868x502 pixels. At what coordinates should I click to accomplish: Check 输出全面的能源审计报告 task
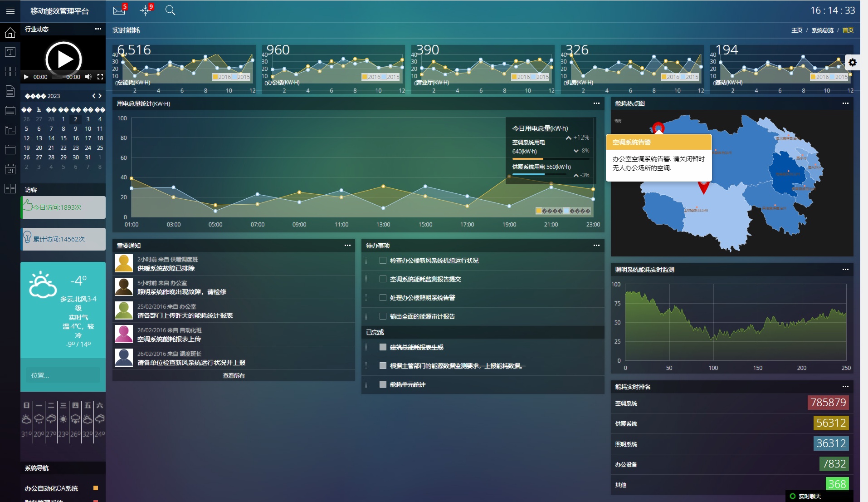point(383,316)
